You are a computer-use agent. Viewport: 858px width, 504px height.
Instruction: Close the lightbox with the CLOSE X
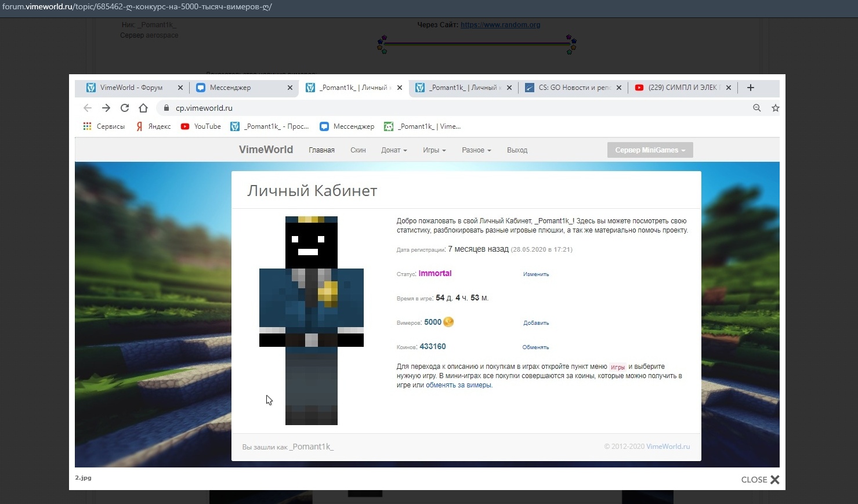pyautogui.click(x=760, y=480)
